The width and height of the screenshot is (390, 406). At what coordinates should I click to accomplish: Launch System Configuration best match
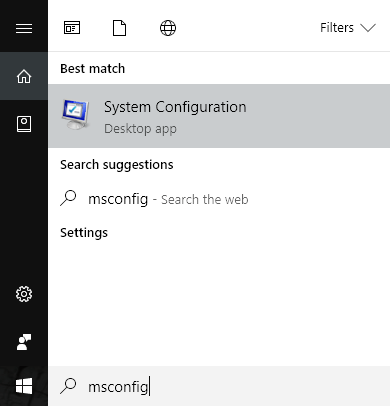point(219,116)
